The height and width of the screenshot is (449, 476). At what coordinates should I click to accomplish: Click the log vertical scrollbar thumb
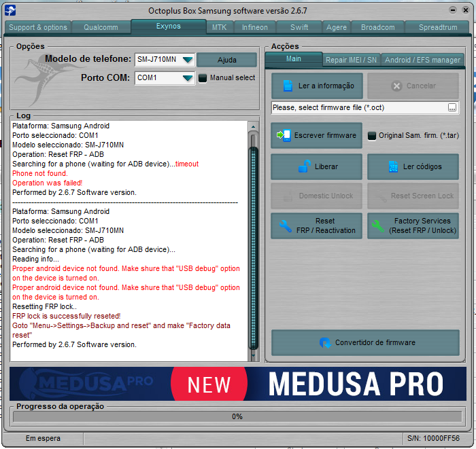tap(253, 248)
